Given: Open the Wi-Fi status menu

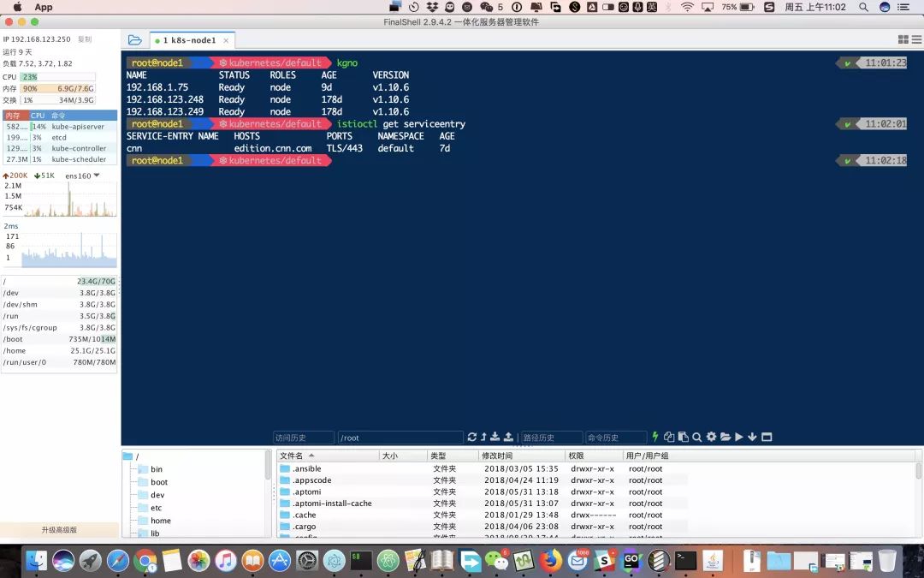Looking at the screenshot, I should (x=687, y=7).
